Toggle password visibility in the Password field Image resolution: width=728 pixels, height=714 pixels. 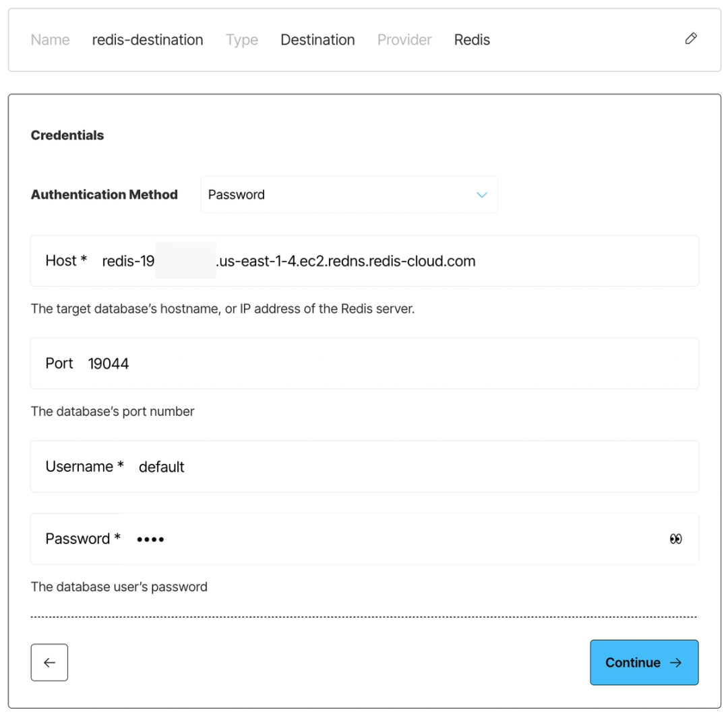(675, 538)
